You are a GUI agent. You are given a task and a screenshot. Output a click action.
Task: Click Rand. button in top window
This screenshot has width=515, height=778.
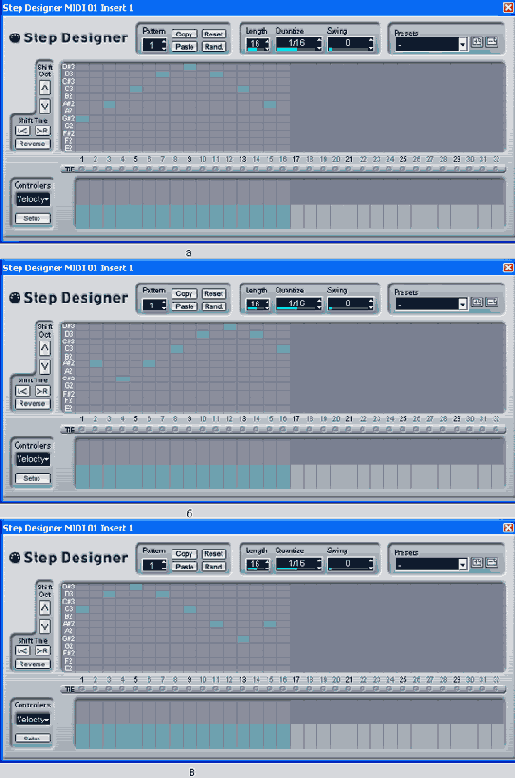(214, 47)
